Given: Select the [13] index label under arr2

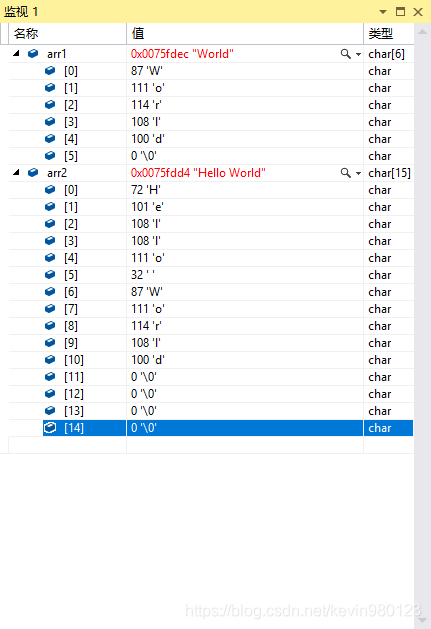Looking at the screenshot, I should tap(74, 411).
